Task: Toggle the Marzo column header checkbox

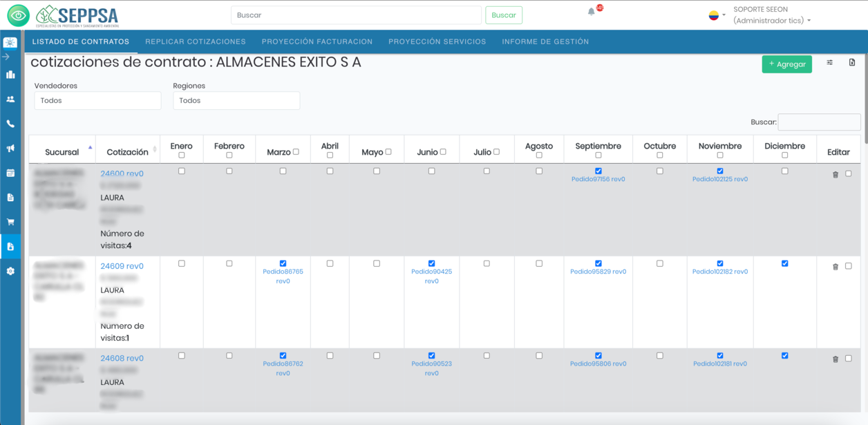Action: (296, 152)
